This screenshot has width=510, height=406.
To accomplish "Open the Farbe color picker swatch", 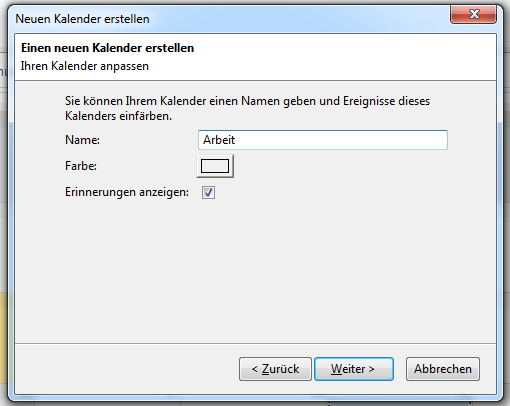I will pos(215,166).
